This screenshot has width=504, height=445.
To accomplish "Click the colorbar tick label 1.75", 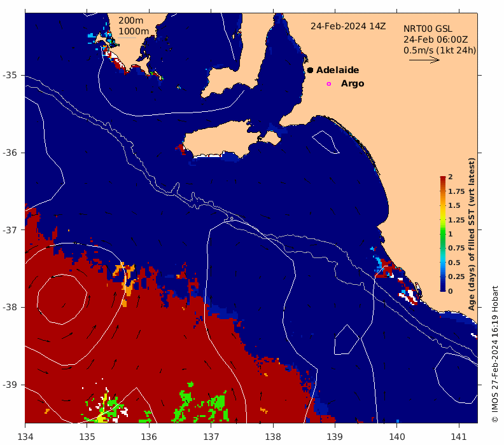I will click(456, 191).
